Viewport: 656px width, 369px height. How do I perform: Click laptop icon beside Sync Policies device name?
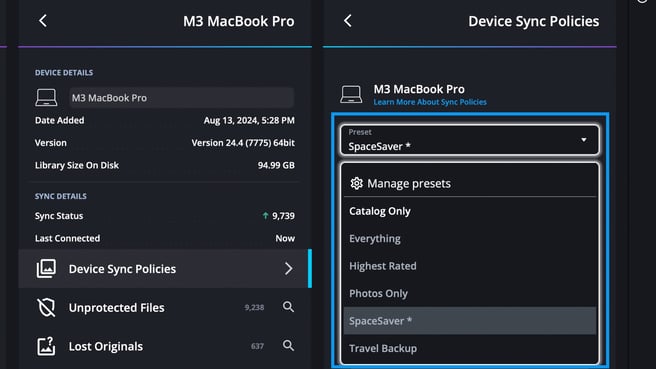pyautogui.click(x=351, y=94)
